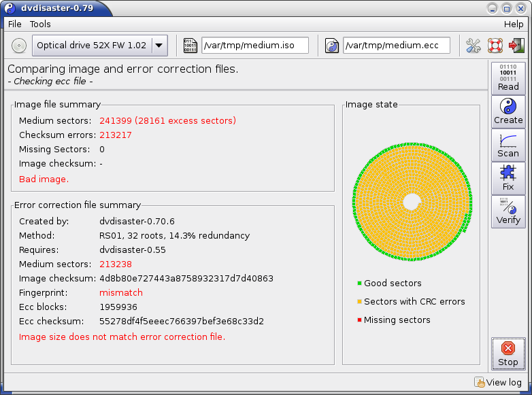This screenshot has width=532, height=395.
Task: Open the File menu
Action: (x=14, y=24)
